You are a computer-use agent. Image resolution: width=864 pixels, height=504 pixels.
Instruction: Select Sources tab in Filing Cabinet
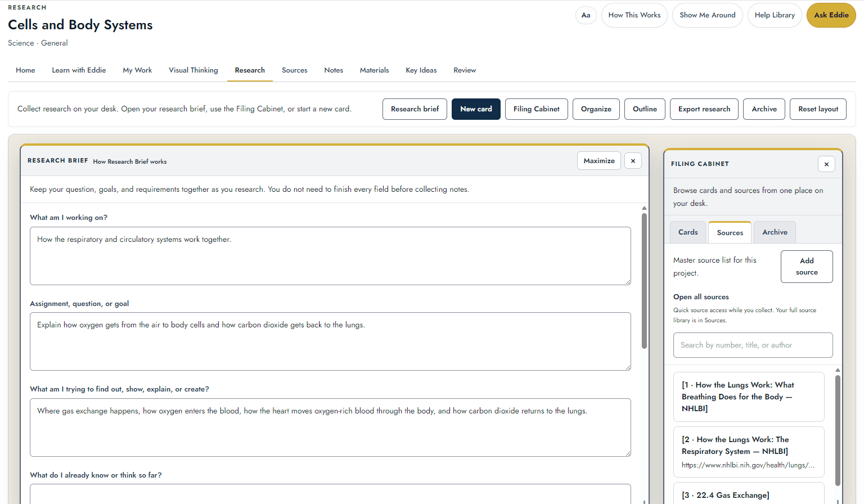click(730, 232)
